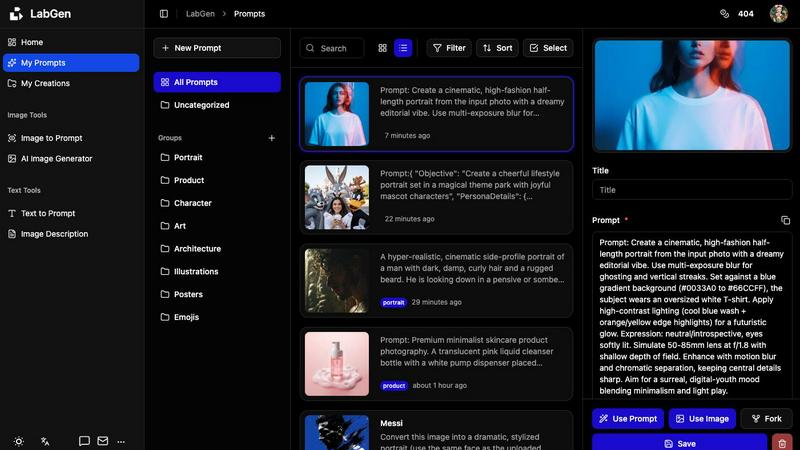Click the New Prompt button
The height and width of the screenshot is (450, 800).
[217, 48]
